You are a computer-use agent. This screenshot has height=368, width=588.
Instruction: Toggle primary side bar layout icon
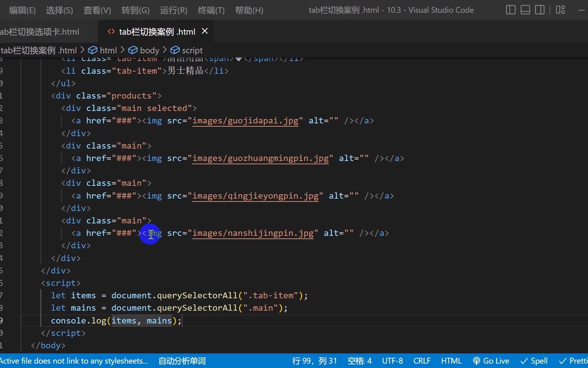coord(511,10)
